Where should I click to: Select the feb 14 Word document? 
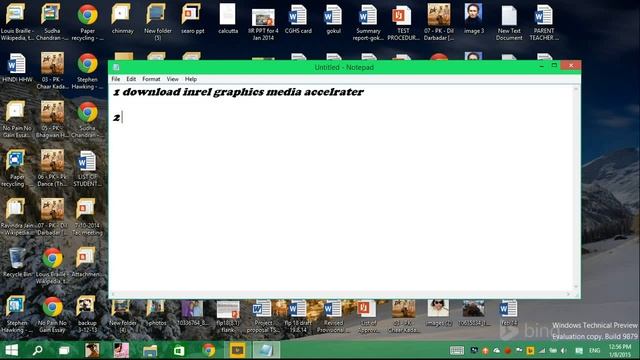(509, 313)
